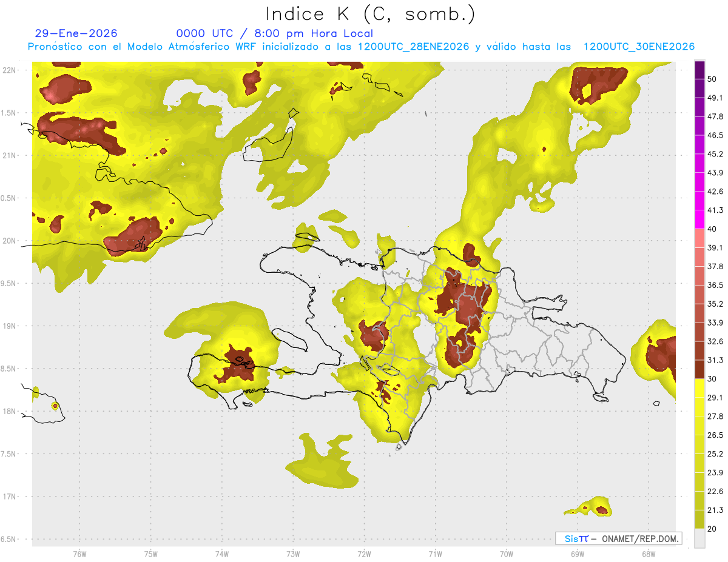Image resolution: width=728 pixels, height=562 pixels.
Task: Click the "17N" latitude label
Action: 10,497
